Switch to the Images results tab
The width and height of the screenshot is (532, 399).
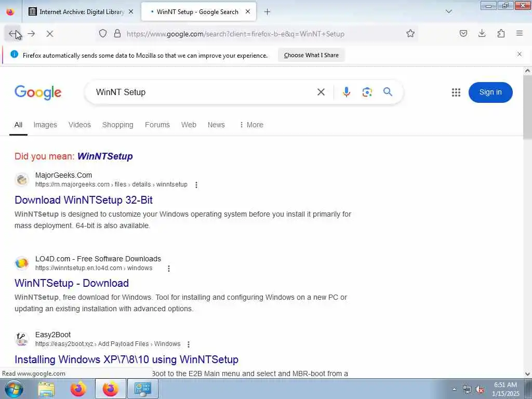pyautogui.click(x=45, y=125)
